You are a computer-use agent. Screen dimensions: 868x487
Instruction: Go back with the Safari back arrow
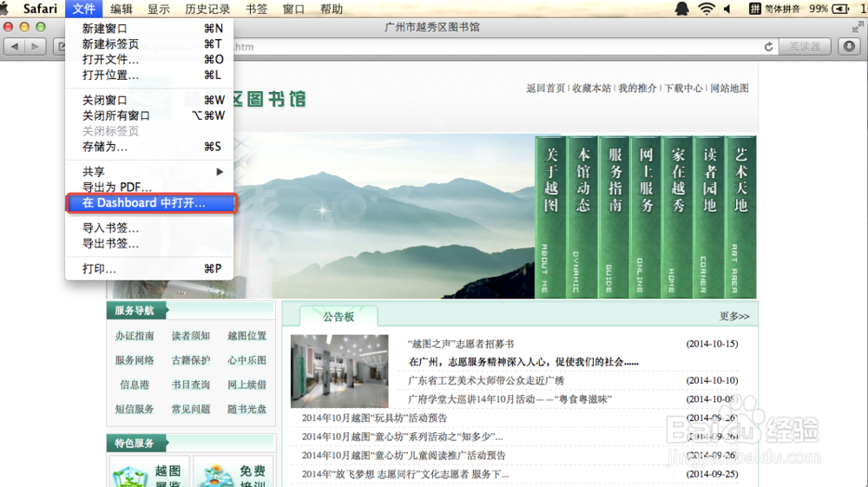click(x=15, y=47)
